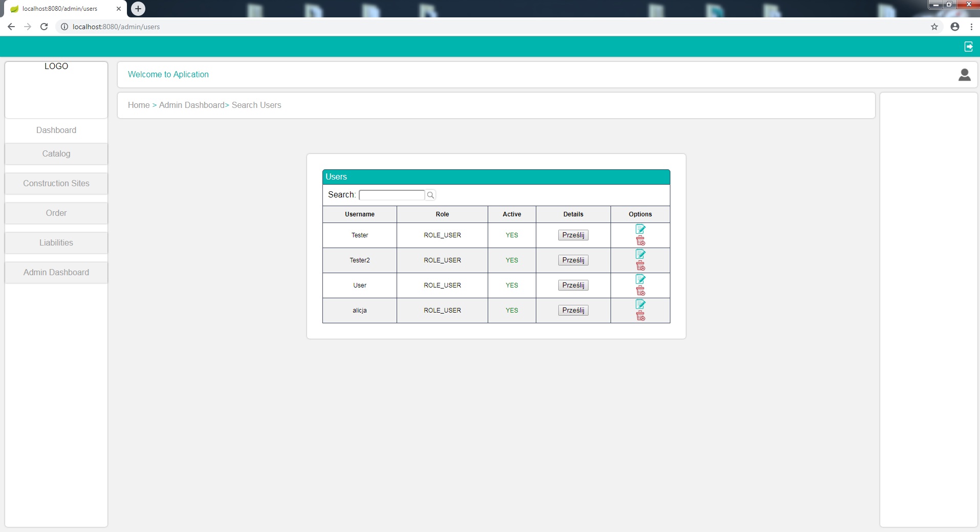
Task: Click ROLE_USER in the Tester row
Action: [x=442, y=235]
